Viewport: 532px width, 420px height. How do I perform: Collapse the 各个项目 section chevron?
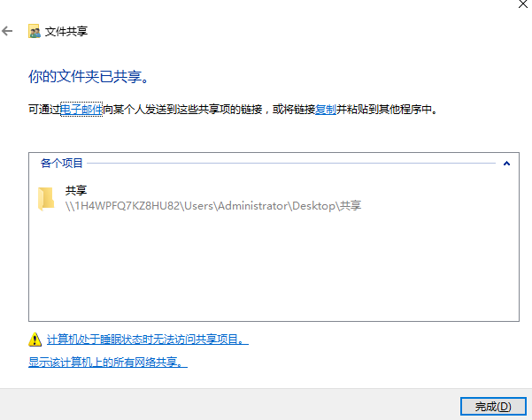point(506,164)
